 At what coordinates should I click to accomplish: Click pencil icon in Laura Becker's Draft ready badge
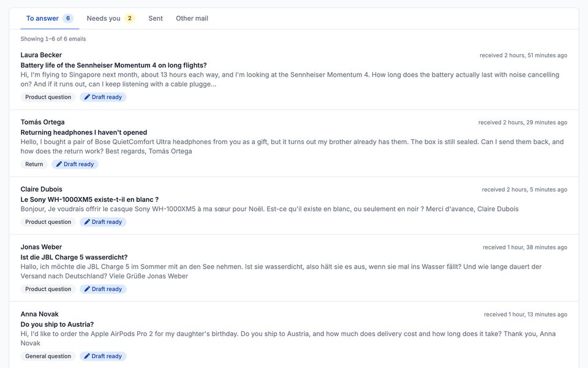point(87,98)
